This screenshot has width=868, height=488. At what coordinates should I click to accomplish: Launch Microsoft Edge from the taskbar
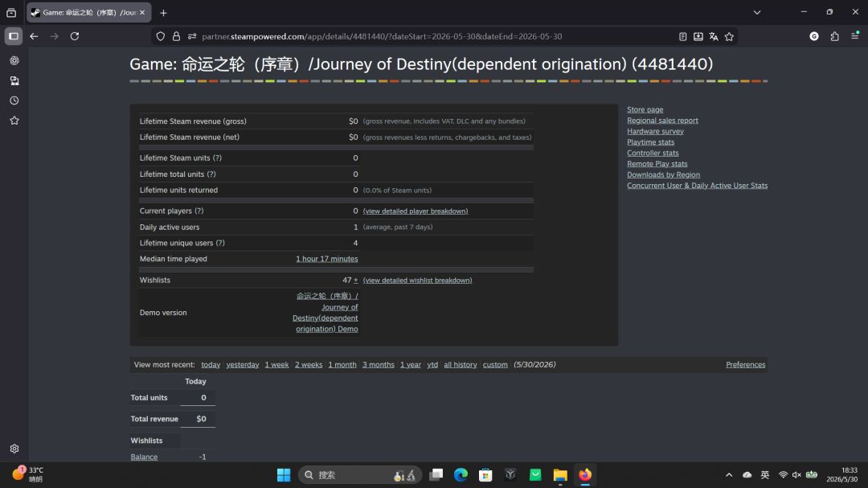coord(461,474)
